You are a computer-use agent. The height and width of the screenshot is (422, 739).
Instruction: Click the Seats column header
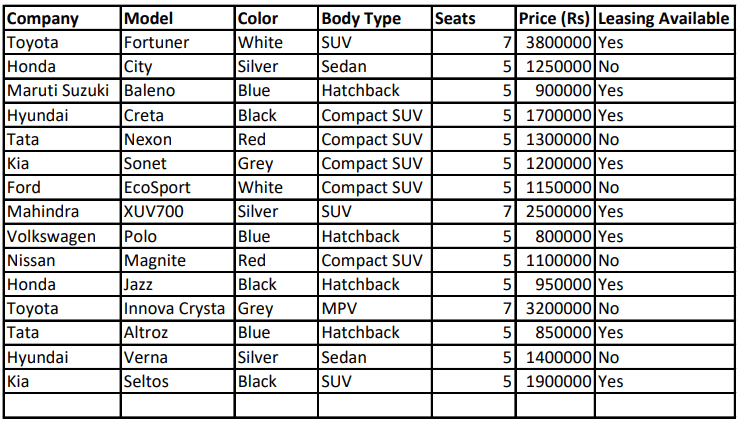455,19
